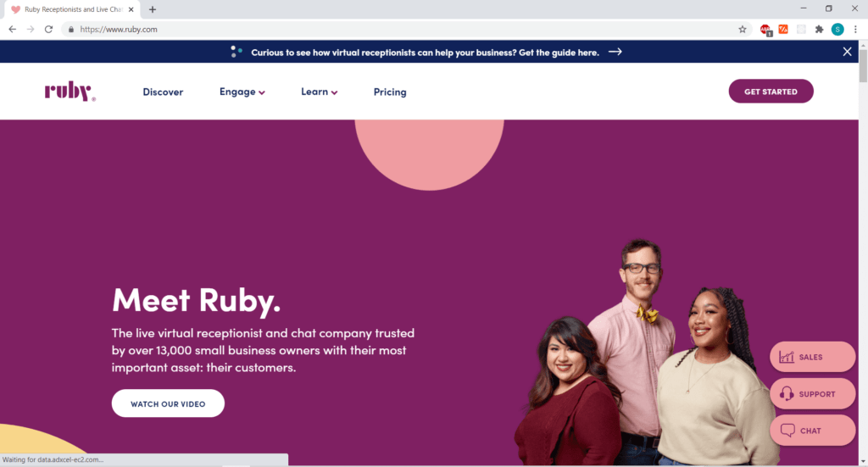Open the Chrome profile avatar

[x=837, y=30]
